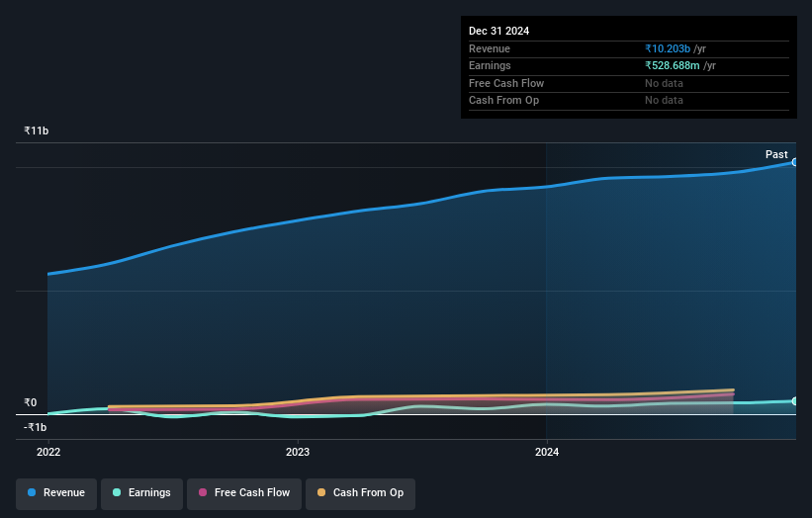Click the ₹0 y-axis label

pos(30,402)
